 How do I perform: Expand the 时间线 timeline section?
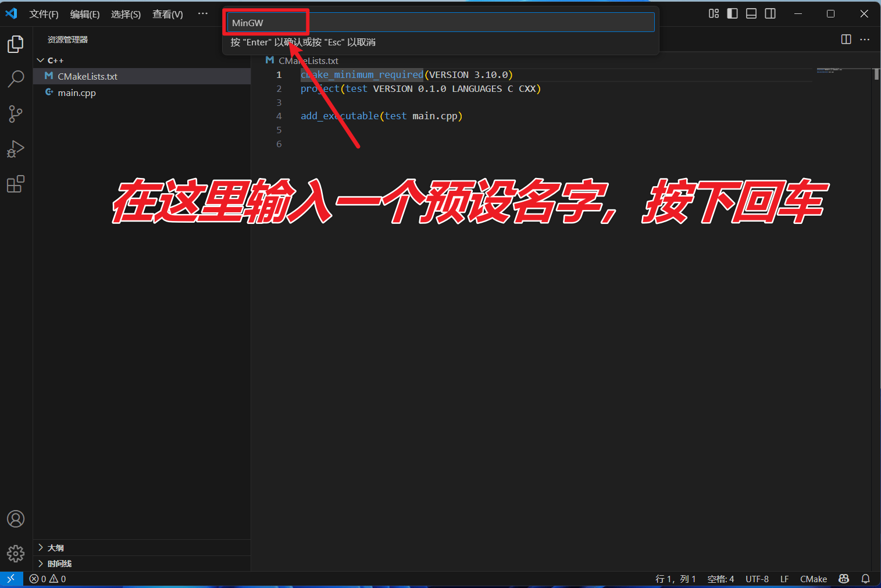pos(59,564)
